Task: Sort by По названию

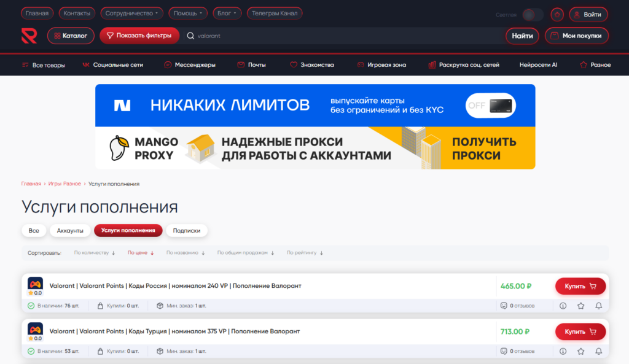Action: click(186, 253)
